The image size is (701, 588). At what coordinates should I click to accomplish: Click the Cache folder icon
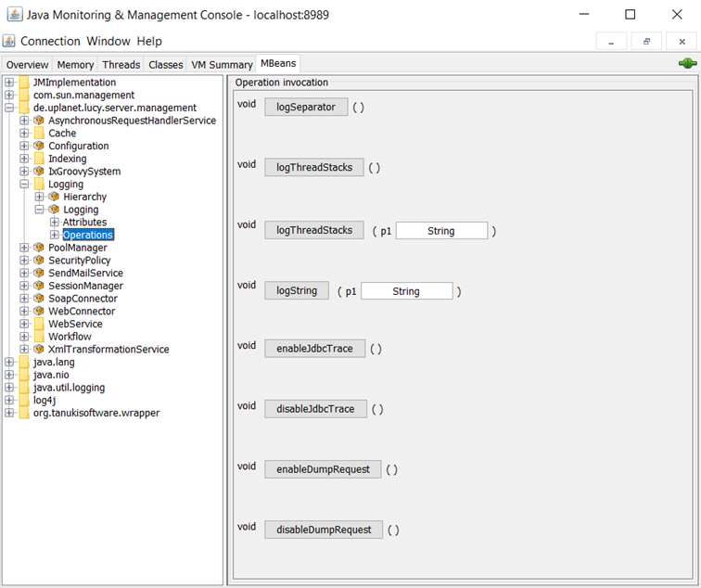pyautogui.click(x=39, y=134)
